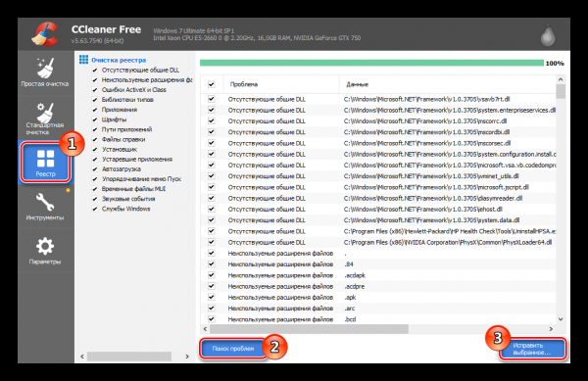The image size is (588, 381).
Task: Click the Файлы справки category label
Action: pos(123,139)
